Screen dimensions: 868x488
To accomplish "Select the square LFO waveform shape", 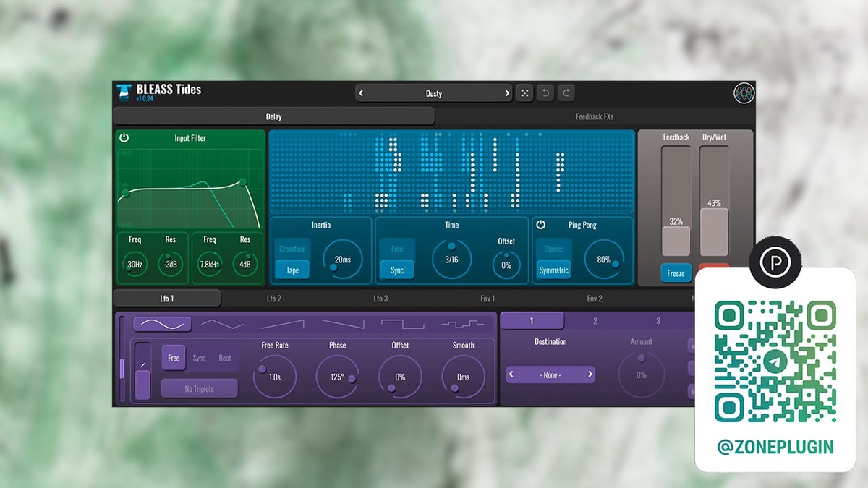I will (403, 324).
